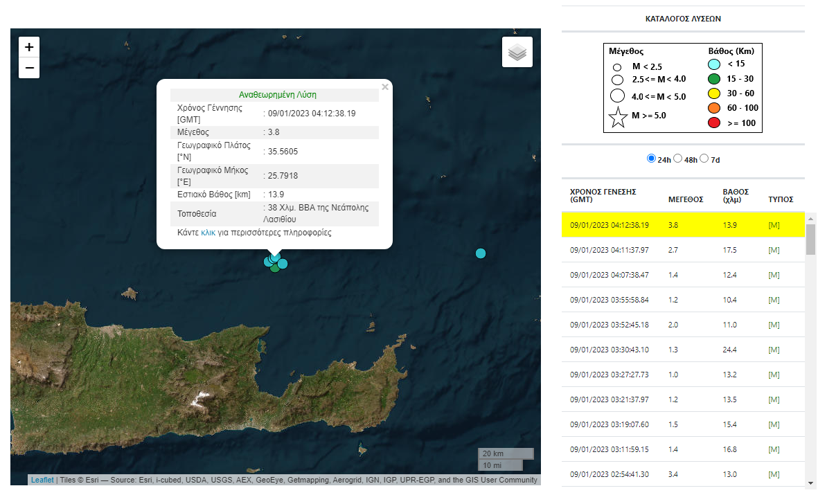The width and height of the screenshot is (827, 504).
Task: Click the ΧΡΟΝΟΣ ΓΕΝΕΣΗΣ (GMT) column header
Action: [x=603, y=196]
